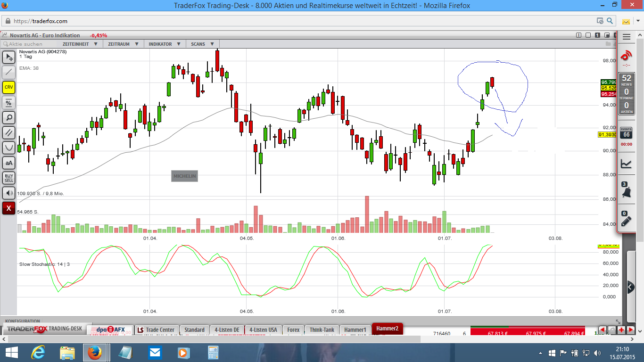Click the BUY SELL marker tool
644x362 pixels.
click(x=9, y=178)
